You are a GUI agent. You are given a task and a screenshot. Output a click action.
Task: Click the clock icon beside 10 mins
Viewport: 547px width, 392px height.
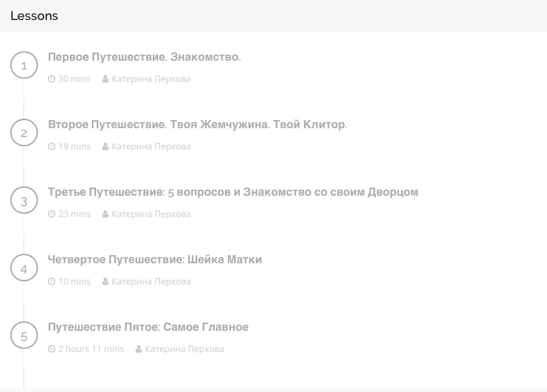tap(52, 282)
